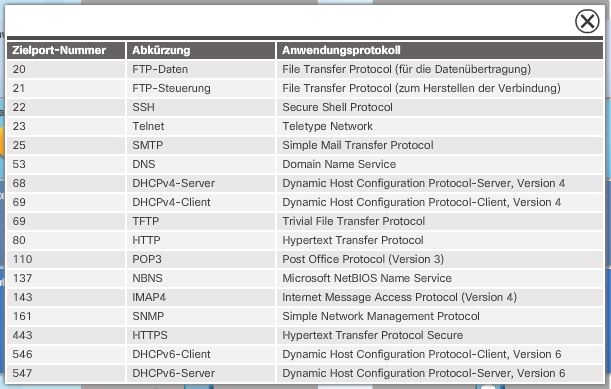Click the Zielport-Nummer column header
Screen dimensions: 611x389
(66, 50)
